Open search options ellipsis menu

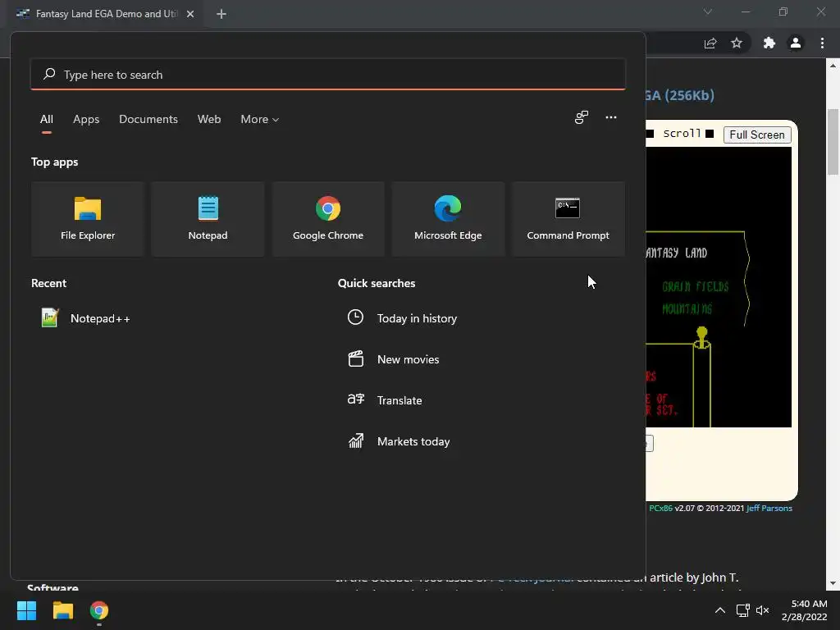[x=610, y=117]
